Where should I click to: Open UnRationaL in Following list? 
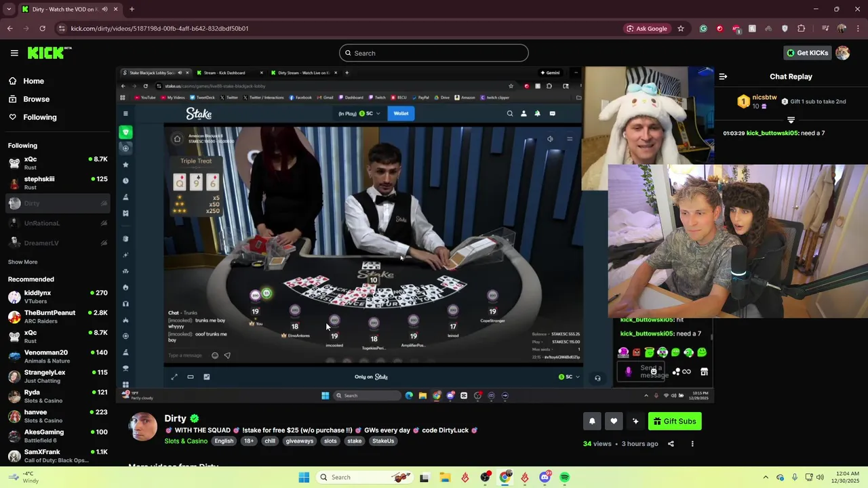click(58, 223)
